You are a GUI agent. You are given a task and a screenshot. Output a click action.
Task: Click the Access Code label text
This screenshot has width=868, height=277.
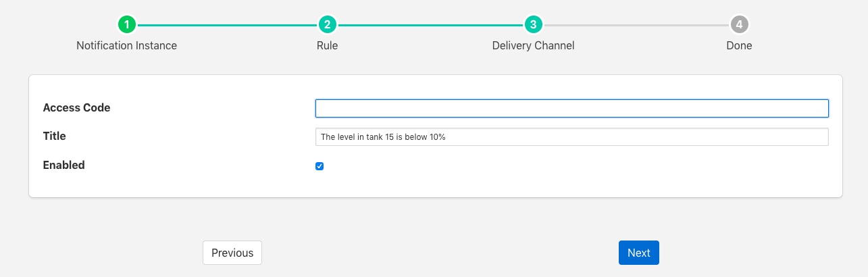(76, 108)
